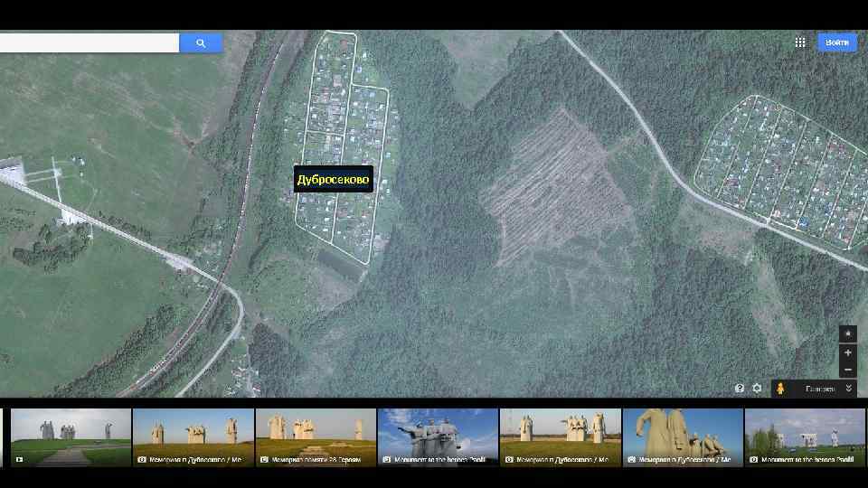Open thumbnail 'Мемориал памяти 28 Героям'
The width and height of the screenshot is (868, 488).
pos(316,437)
